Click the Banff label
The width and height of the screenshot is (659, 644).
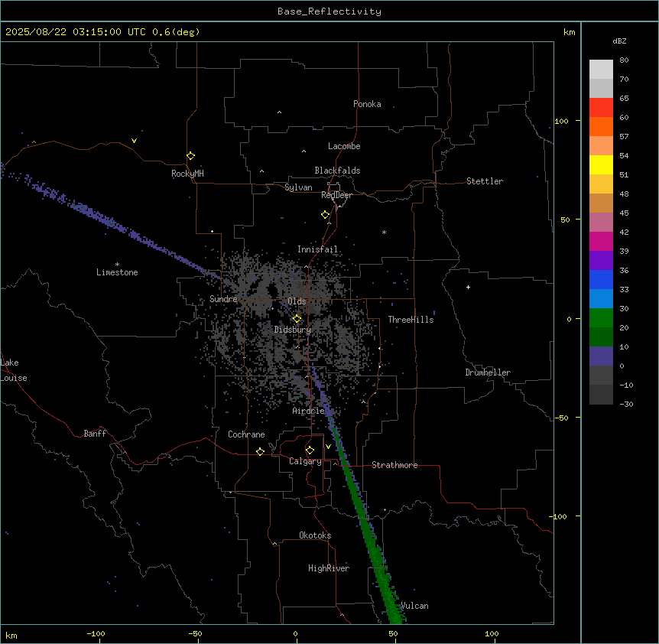95,434
